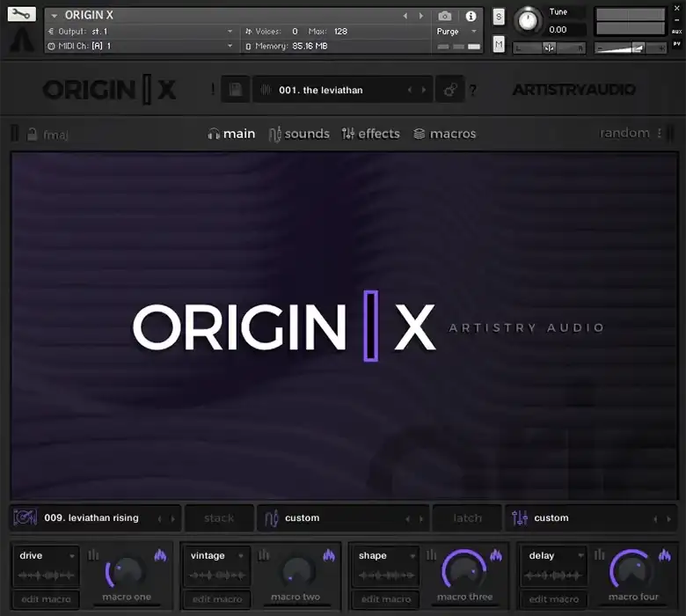
Task: Click the three-dot menu beside random
Action: click(x=660, y=133)
